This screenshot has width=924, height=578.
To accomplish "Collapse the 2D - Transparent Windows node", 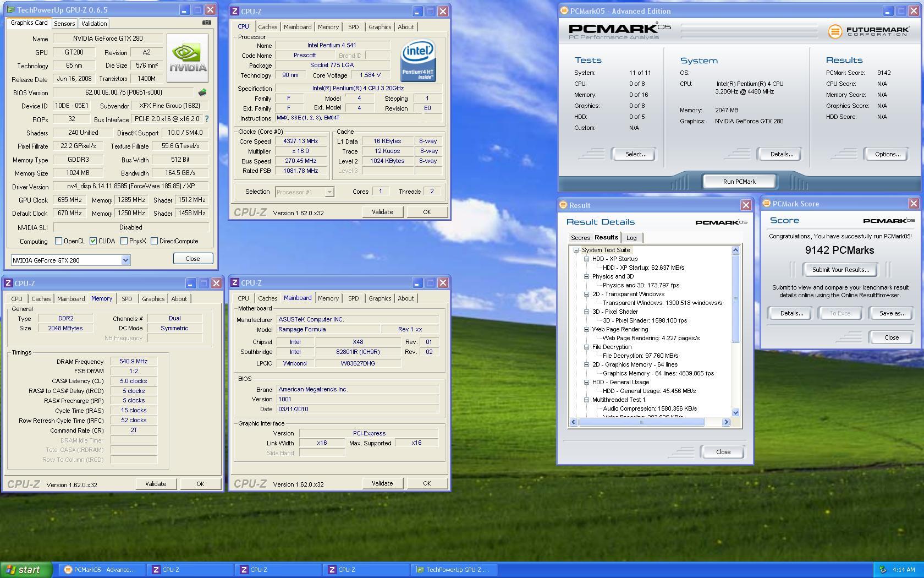I will pyautogui.click(x=586, y=294).
